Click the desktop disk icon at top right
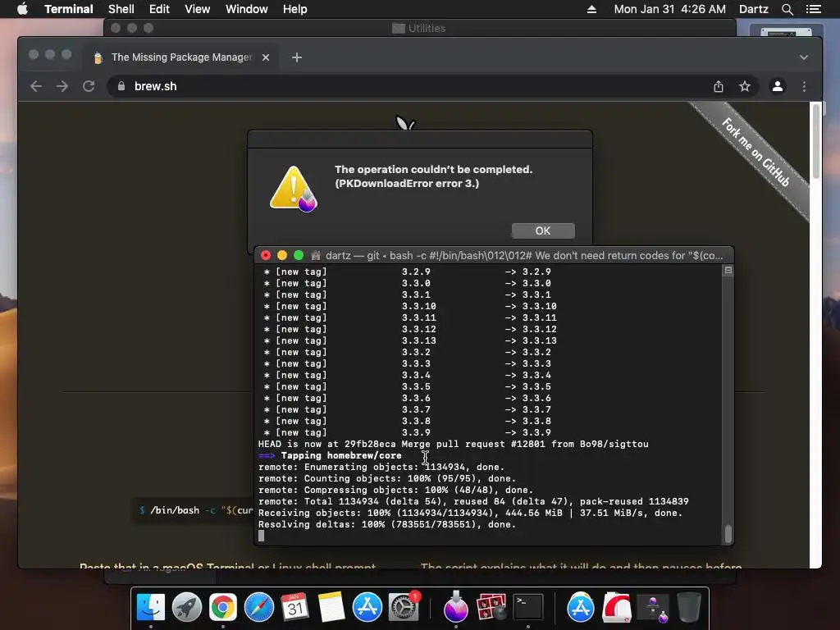Viewport: 840px width, 630px height. coord(786,32)
